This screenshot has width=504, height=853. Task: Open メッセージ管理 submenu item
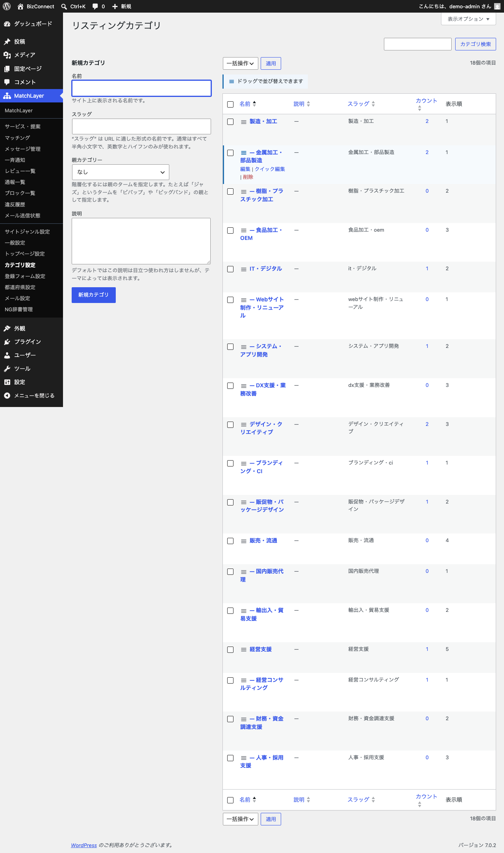[22, 149]
